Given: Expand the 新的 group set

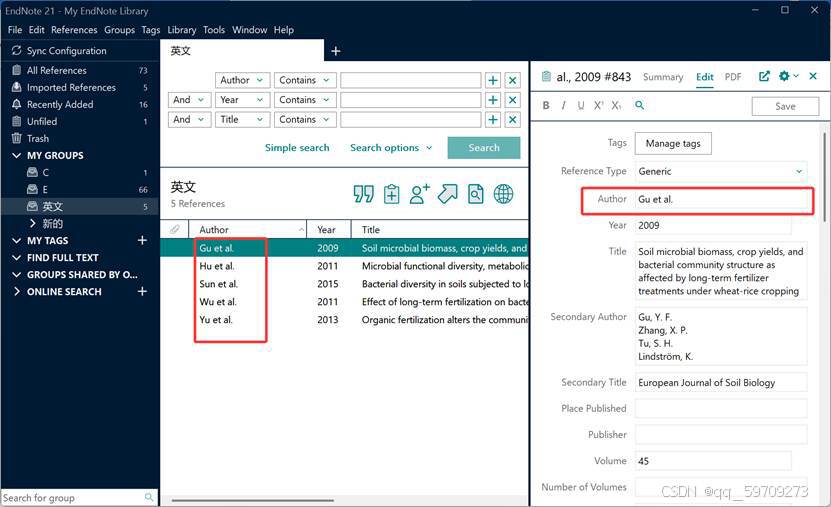Looking at the screenshot, I should click(x=33, y=223).
